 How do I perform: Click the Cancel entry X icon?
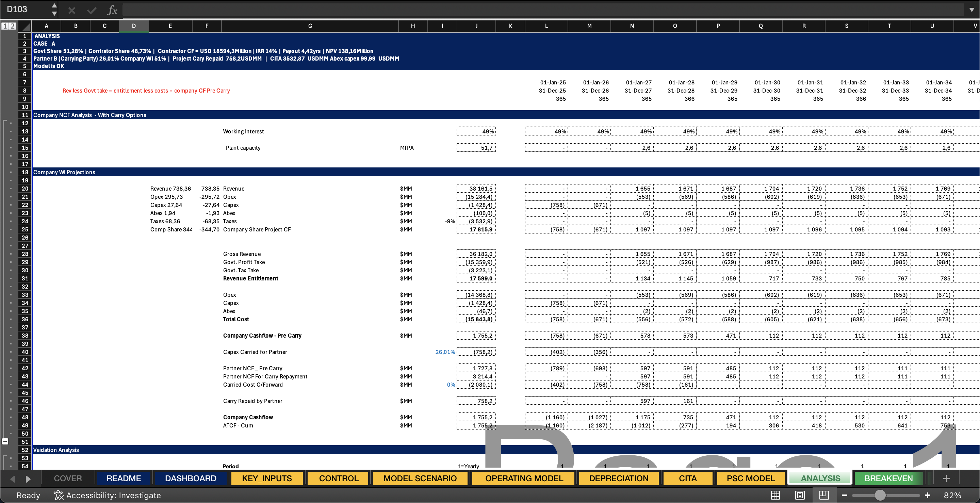(71, 10)
